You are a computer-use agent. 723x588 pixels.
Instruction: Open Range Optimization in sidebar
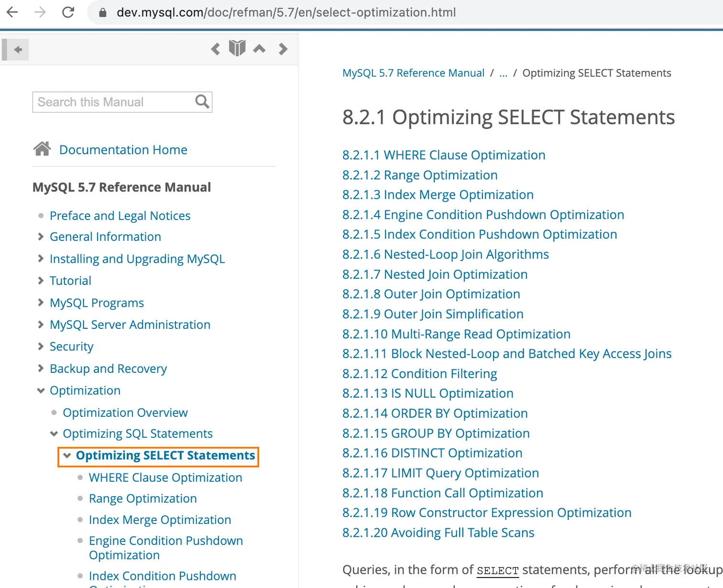(142, 499)
